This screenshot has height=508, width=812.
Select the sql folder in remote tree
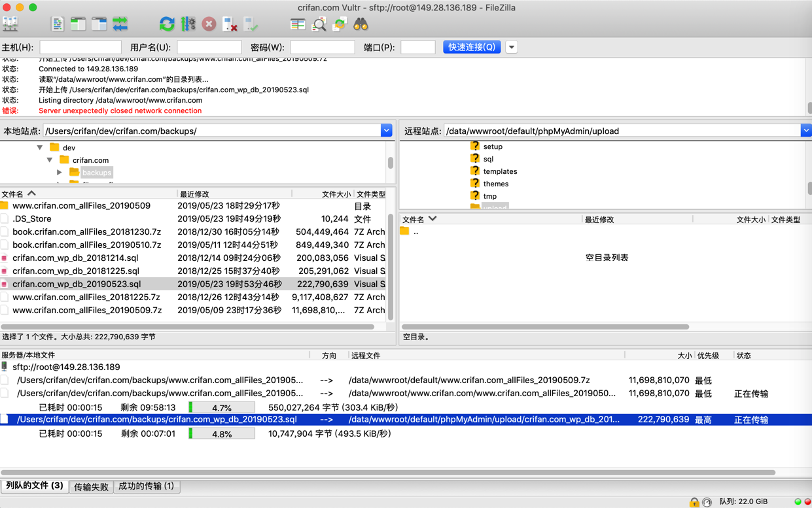click(488, 159)
